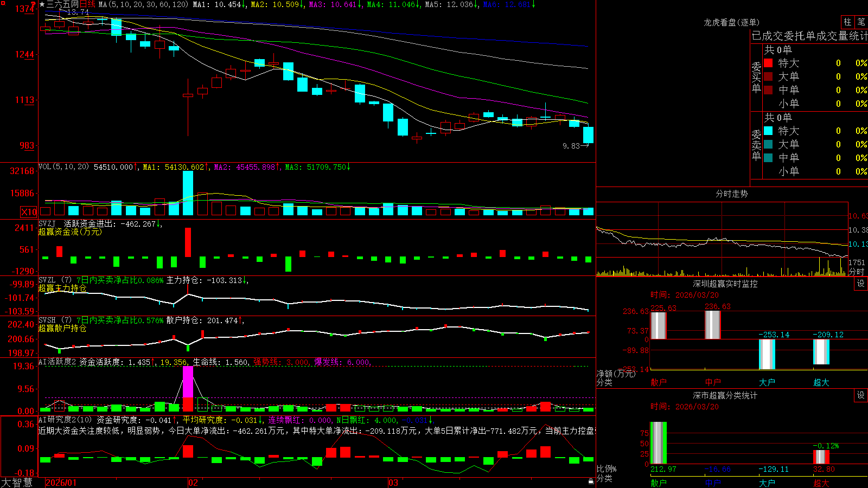Open the AI研究度2(10) indicator label
The width and height of the screenshot is (868, 488).
point(65,420)
